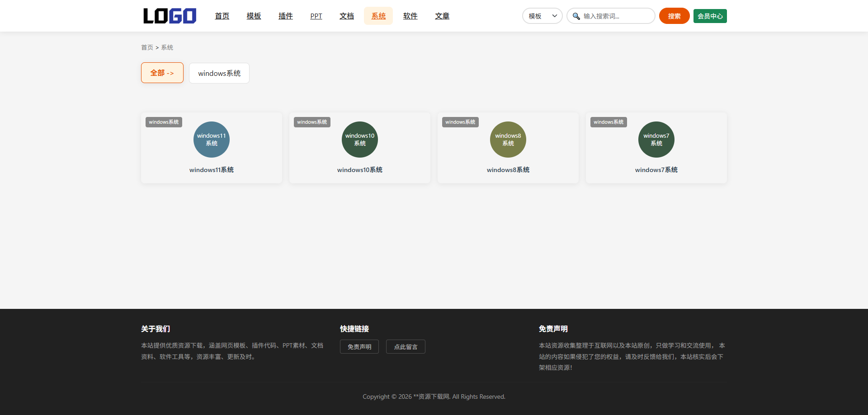Viewport: 868px width, 415px height.
Task: Open the windows7系统 round icon
Action: click(656, 140)
